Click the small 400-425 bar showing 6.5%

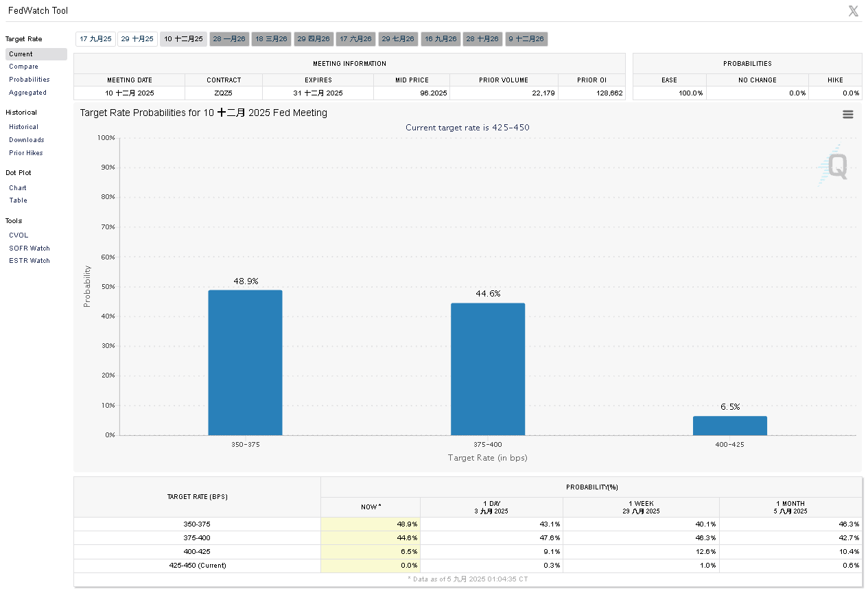[x=730, y=426]
